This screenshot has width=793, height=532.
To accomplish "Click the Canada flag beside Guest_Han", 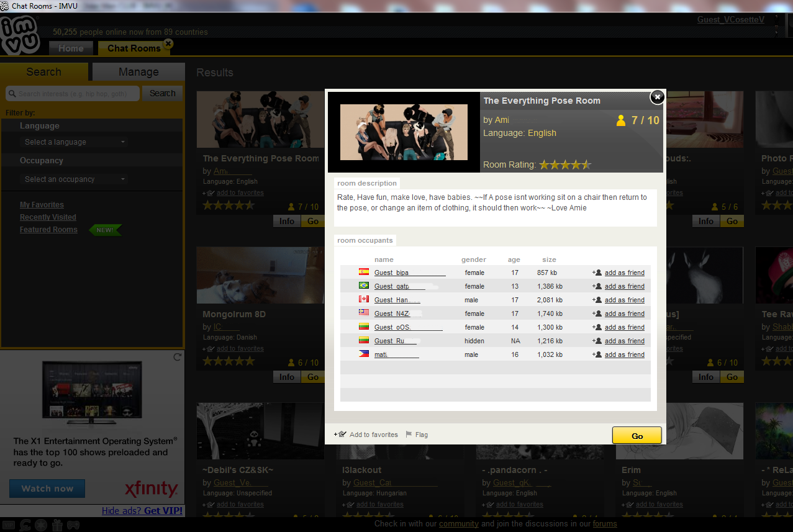I will (364, 299).
